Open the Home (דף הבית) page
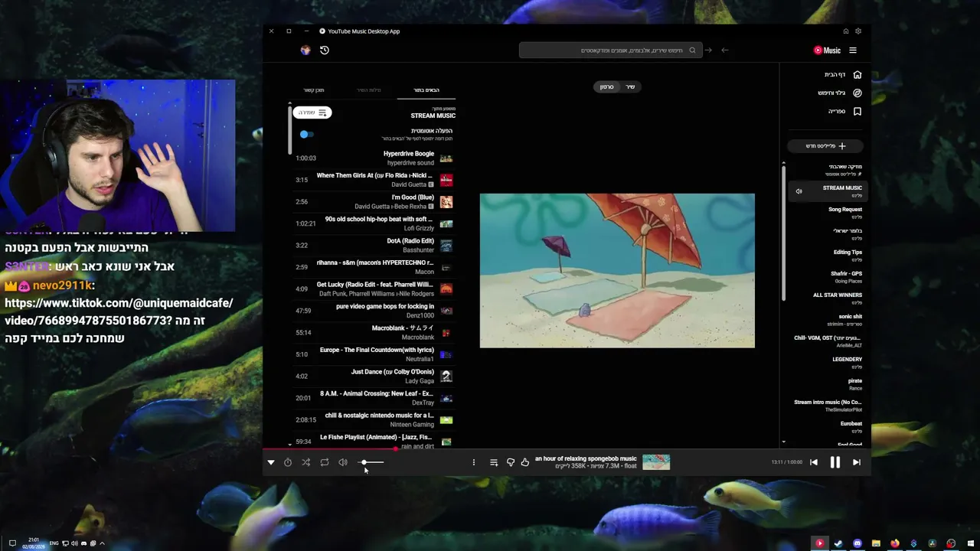 tap(842, 75)
